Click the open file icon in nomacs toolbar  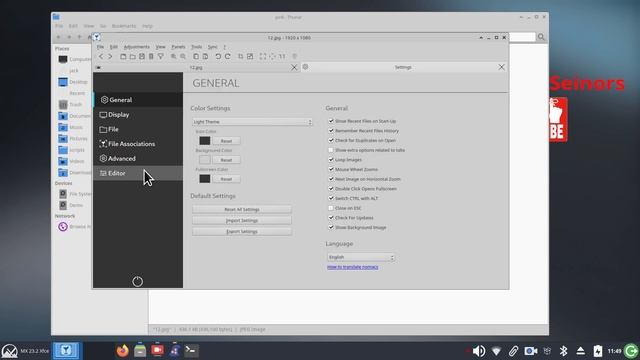(123, 56)
